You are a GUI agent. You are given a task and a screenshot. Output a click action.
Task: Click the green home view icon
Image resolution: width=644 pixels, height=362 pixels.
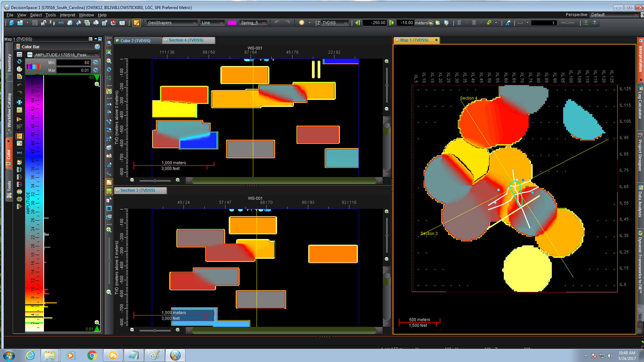coord(438,23)
